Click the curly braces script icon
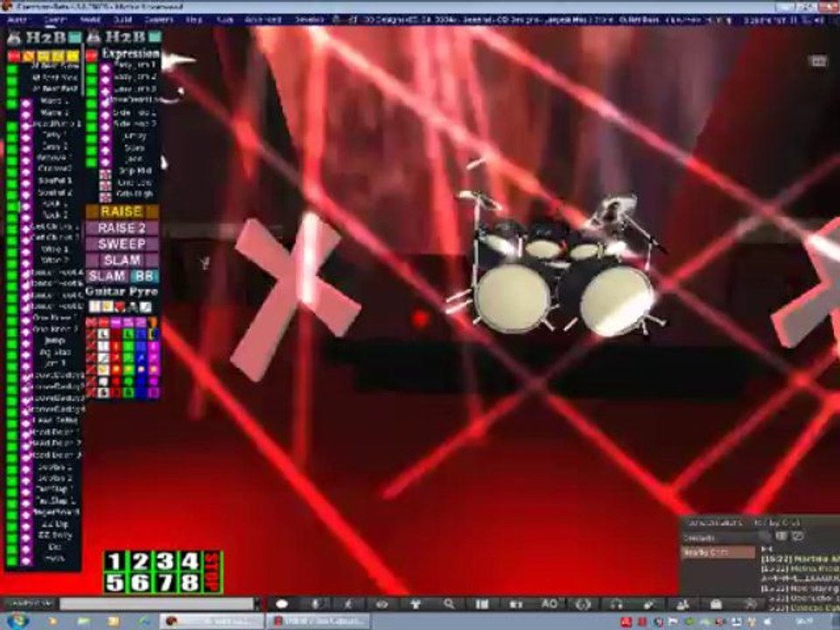 pos(583,605)
